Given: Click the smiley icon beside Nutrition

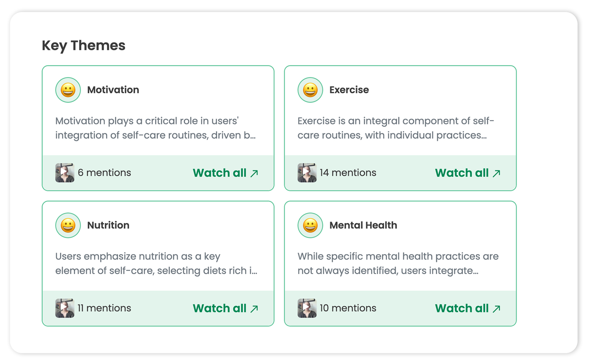Looking at the screenshot, I should pyautogui.click(x=68, y=225).
